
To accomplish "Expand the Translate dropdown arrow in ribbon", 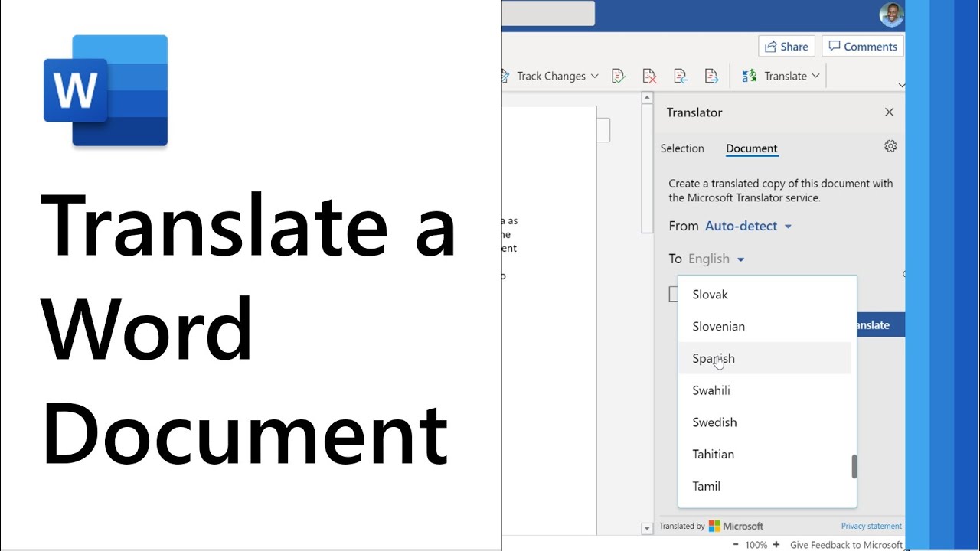I will (x=815, y=76).
